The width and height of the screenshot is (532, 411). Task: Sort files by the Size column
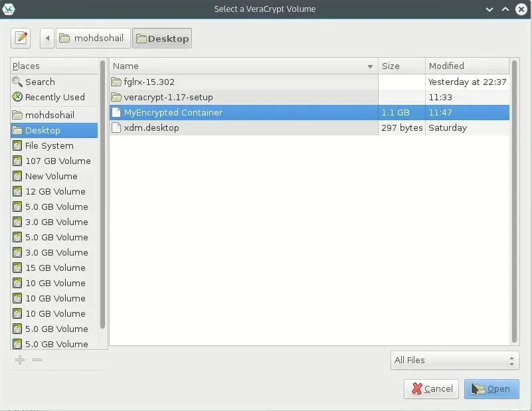point(402,66)
